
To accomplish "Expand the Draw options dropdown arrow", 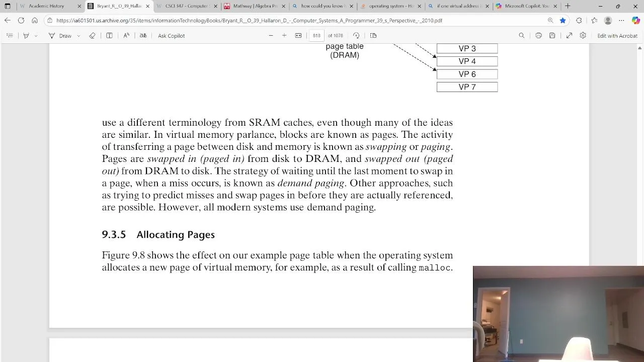I will click(78, 36).
